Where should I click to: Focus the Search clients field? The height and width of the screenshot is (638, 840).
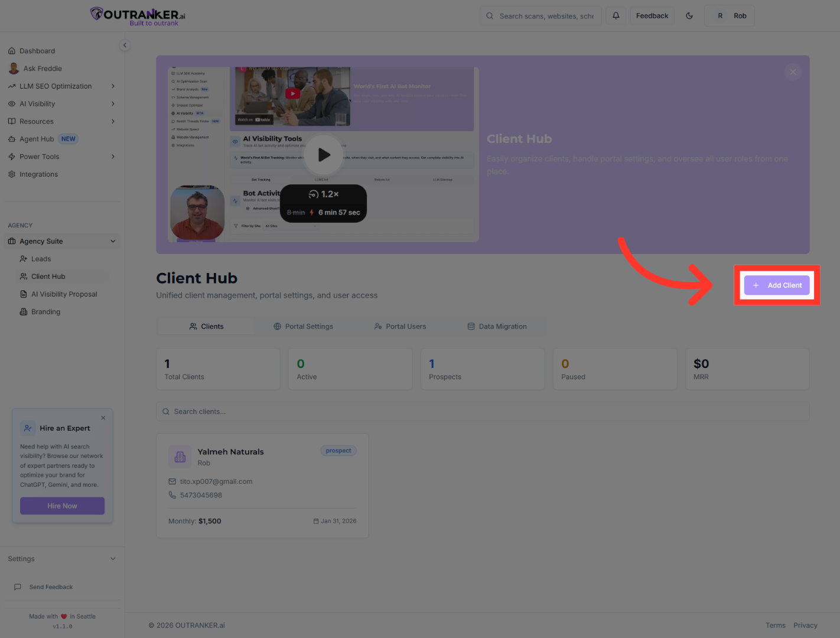click(483, 412)
